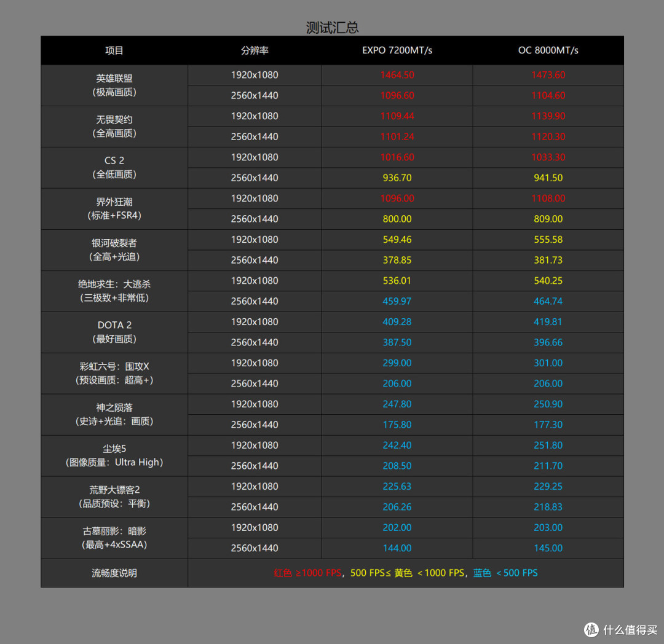Screen dimensions: 664x644
Task: Click the OC 8000MT/s column header
Action: coord(548,50)
